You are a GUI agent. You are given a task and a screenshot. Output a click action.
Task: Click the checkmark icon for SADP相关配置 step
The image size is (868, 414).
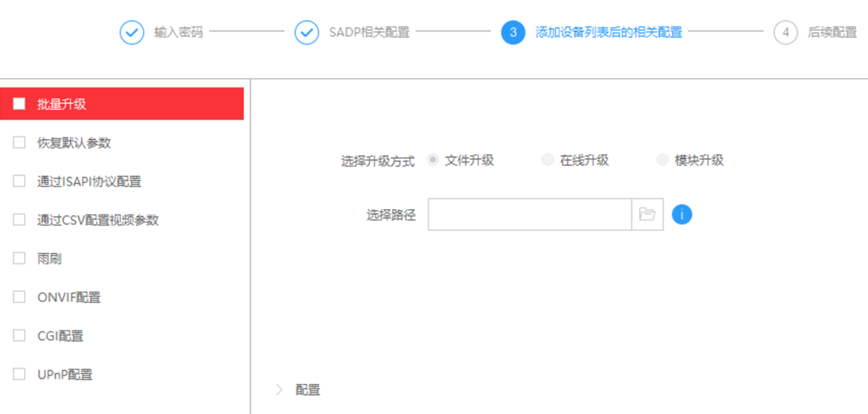pos(307,32)
